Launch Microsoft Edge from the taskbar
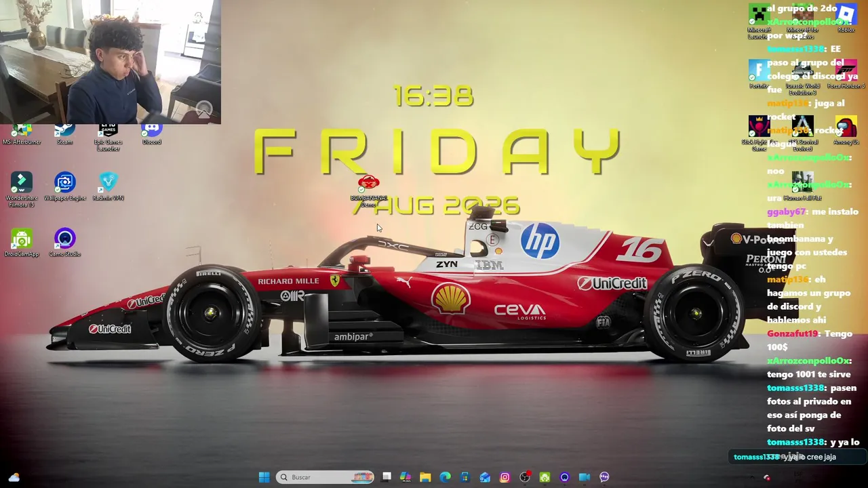Viewport: 868px width, 488px height. pos(445,477)
